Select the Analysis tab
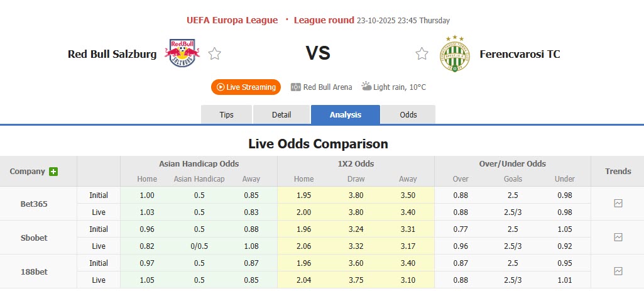Screen dimensions: 644x291 pyautogui.click(x=346, y=115)
